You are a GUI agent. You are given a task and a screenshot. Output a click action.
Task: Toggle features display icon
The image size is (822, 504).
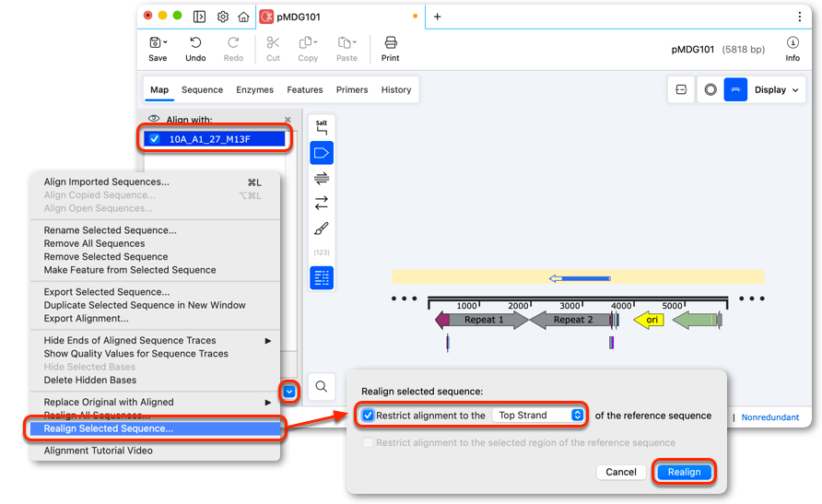tap(322, 153)
